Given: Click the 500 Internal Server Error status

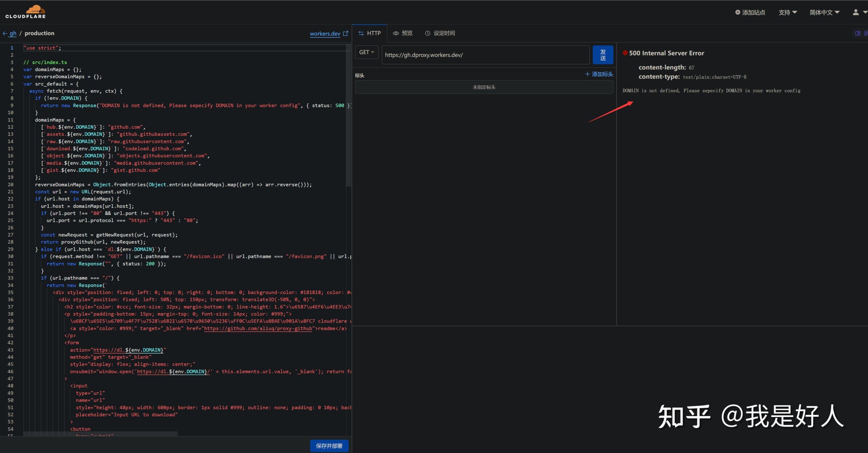Looking at the screenshot, I should [x=666, y=53].
